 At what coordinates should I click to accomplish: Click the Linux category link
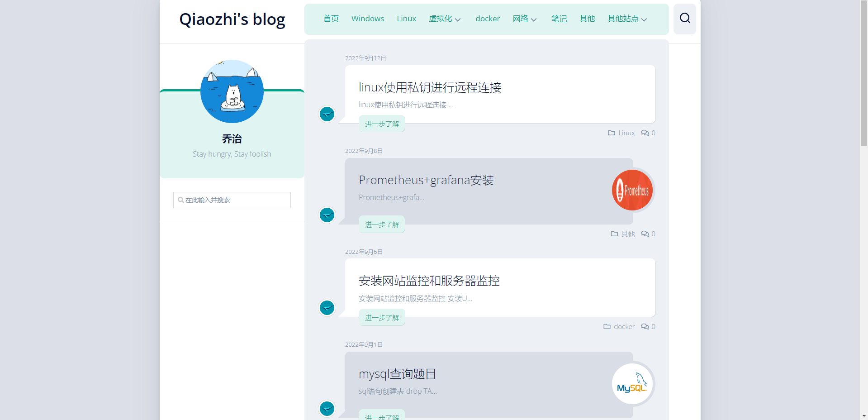point(626,133)
